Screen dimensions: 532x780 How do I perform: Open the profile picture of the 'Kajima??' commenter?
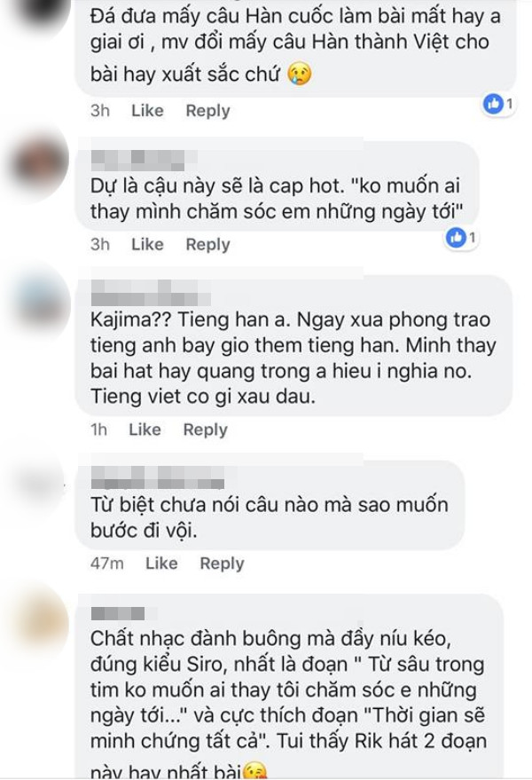tap(43, 303)
